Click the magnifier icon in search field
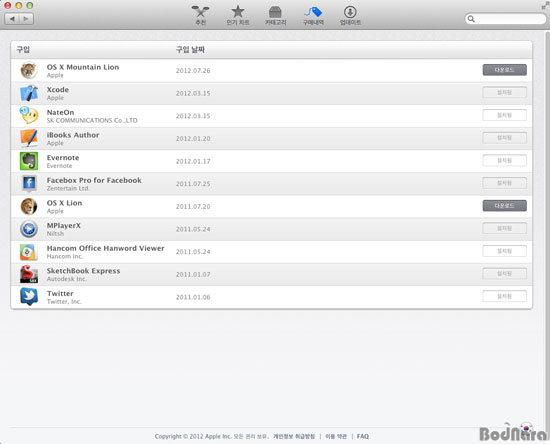Screen dimensions: 550x444 tap(471, 19)
